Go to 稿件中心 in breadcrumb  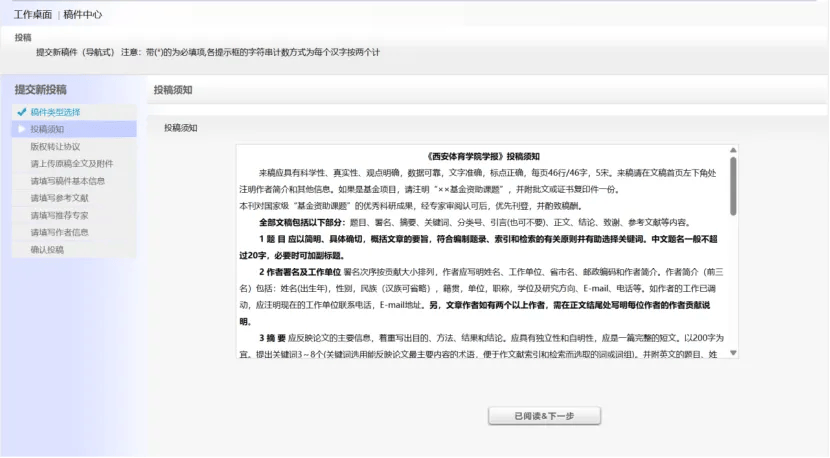point(82,15)
